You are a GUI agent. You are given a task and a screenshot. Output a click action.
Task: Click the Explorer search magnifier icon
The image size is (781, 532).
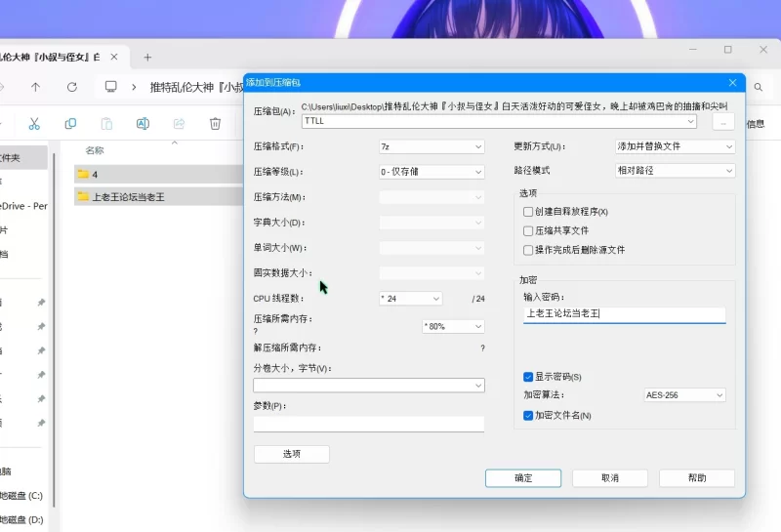coord(759,87)
